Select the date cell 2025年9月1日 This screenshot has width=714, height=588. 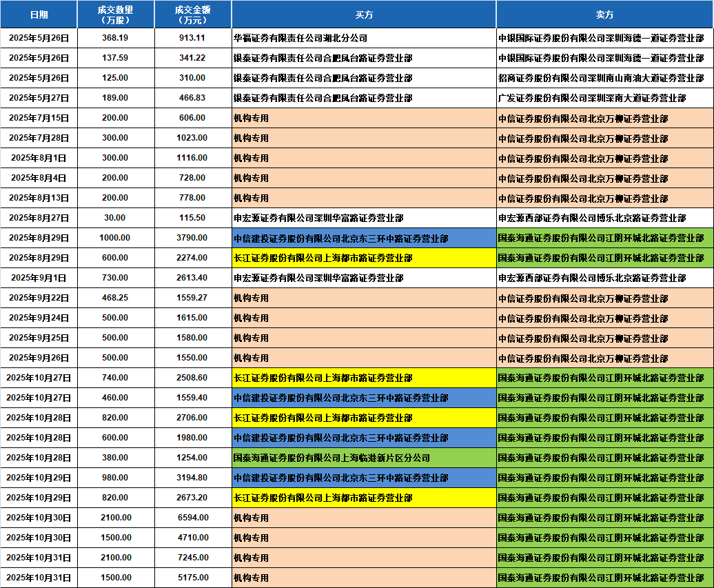[x=39, y=278]
